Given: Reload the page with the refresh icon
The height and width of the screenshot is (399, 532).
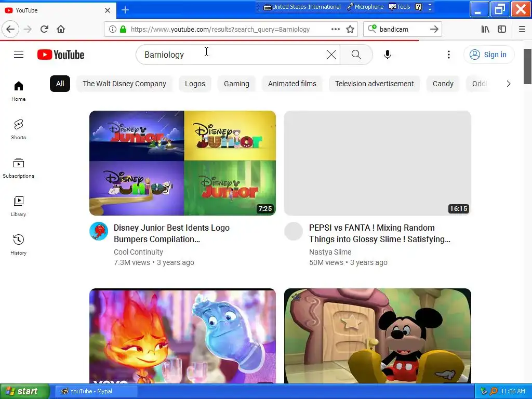Looking at the screenshot, I should (x=44, y=29).
